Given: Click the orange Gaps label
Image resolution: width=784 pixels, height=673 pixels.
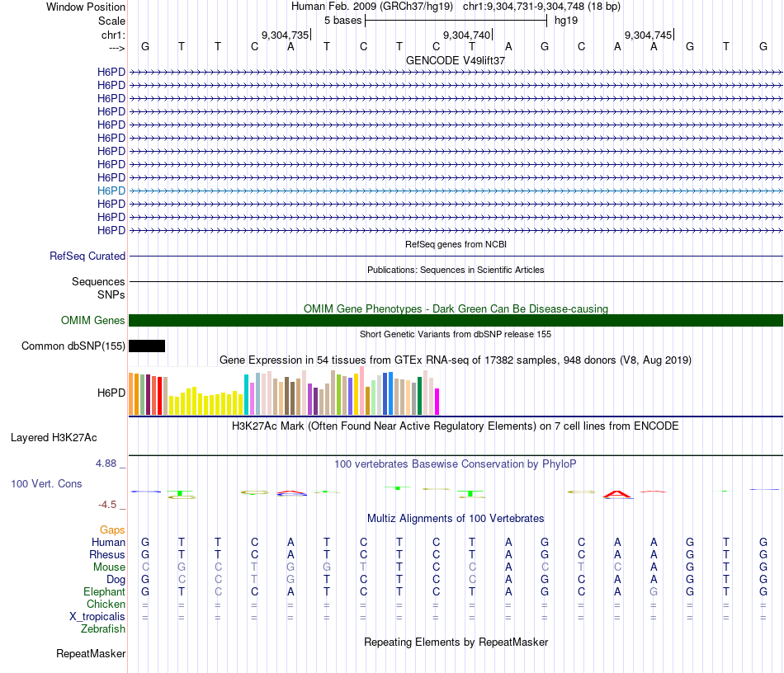Looking at the screenshot, I should [x=112, y=529].
